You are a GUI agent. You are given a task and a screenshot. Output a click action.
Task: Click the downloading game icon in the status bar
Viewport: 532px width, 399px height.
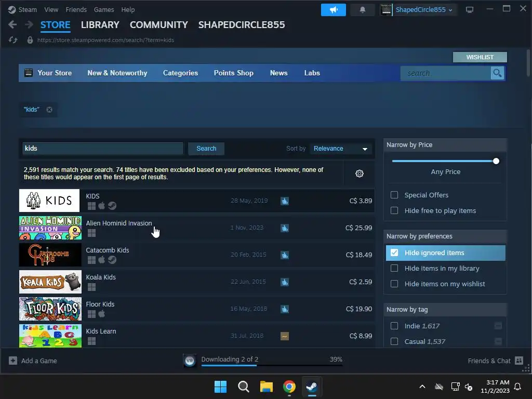click(x=190, y=361)
